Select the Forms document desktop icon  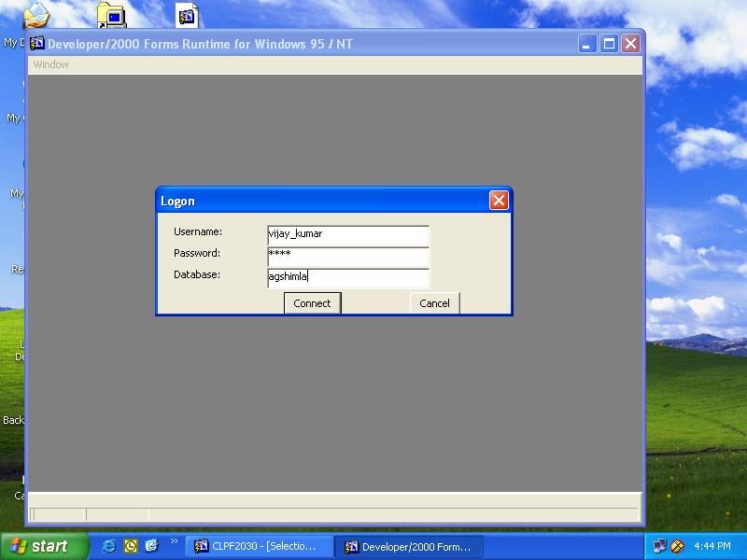(x=187, y=15)
